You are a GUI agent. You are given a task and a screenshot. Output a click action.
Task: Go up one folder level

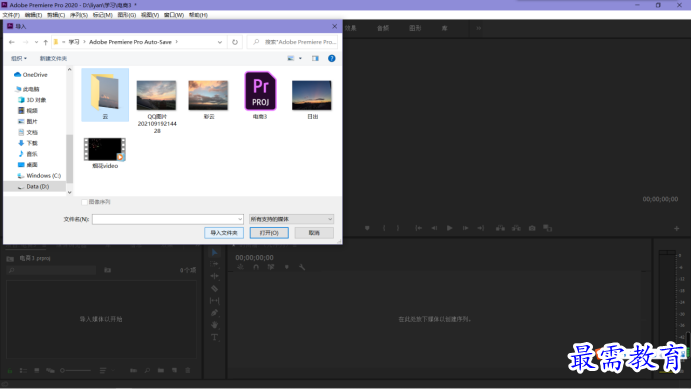[x=45, y=42]
